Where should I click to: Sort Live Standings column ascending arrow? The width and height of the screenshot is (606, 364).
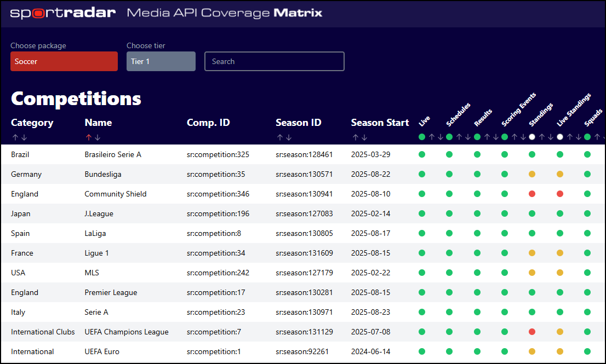[570, 137]
